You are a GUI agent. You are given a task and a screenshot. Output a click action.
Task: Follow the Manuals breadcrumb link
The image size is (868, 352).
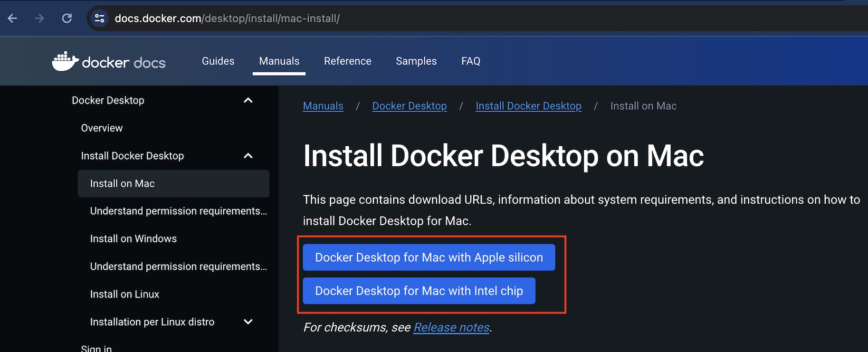click(x=323, y=106)
